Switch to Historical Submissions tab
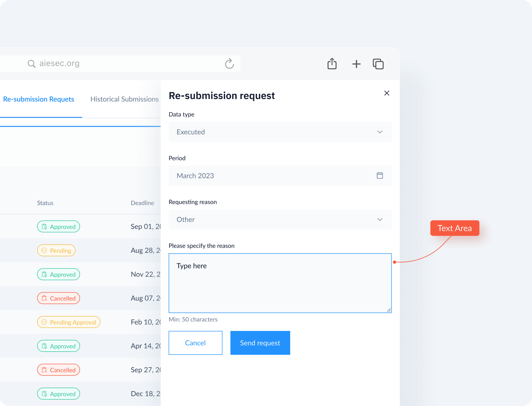 click(x=124, y=99)
